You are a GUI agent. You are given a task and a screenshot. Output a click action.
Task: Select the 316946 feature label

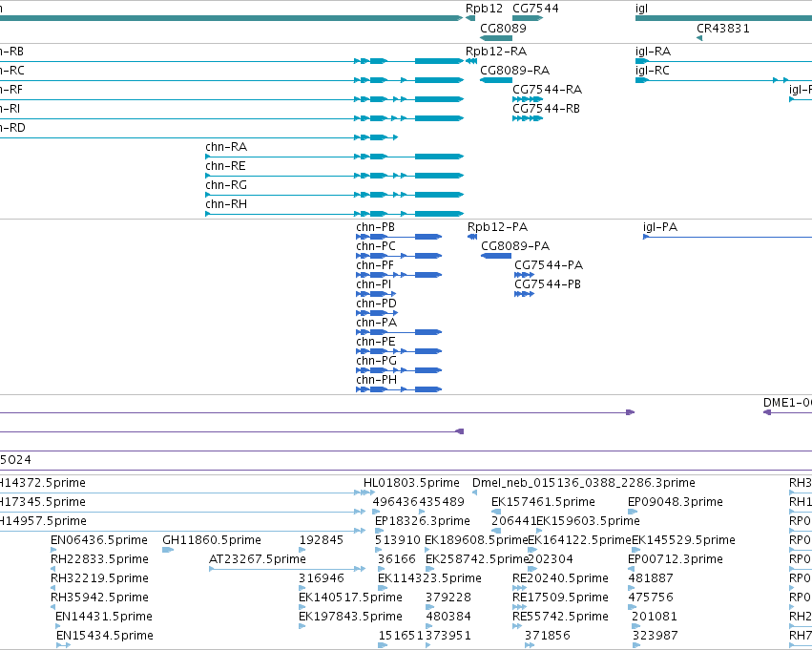[x=322, y=578]
